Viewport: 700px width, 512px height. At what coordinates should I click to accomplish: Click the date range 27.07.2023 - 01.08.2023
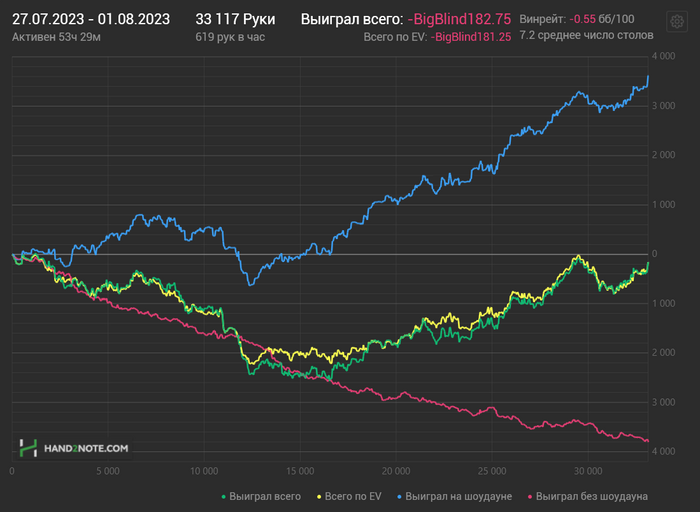[x=91, y=19]
